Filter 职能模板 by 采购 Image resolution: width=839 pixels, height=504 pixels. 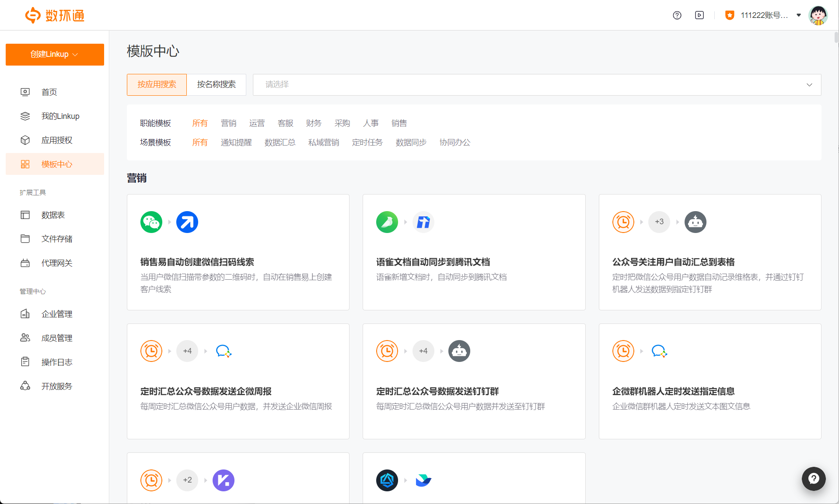pos(342,123)
